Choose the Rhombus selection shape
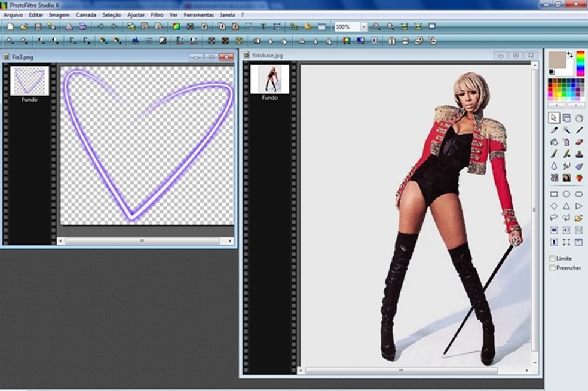The height and width of the screenshot is (391, 588). [x=554, y=206]
